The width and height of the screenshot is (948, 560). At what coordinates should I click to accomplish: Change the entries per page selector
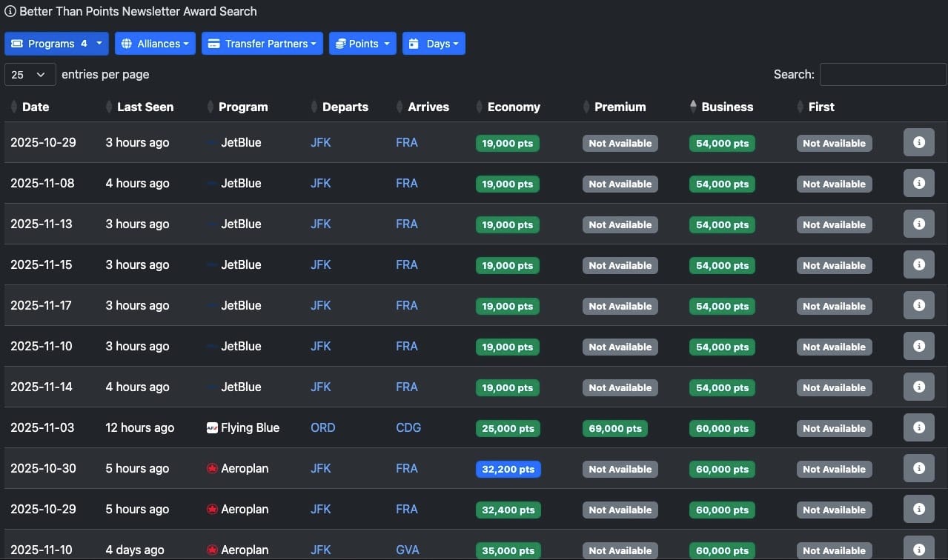(x=30, y=74)
